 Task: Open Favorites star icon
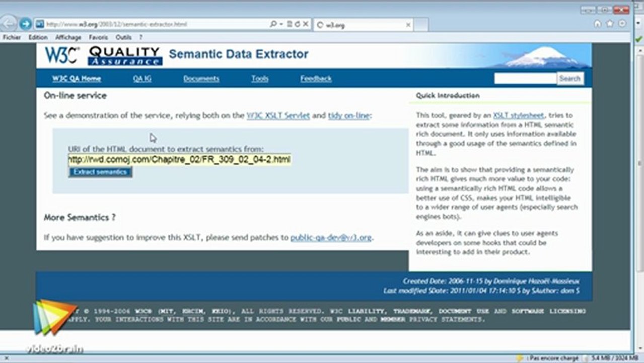[610, 24]
